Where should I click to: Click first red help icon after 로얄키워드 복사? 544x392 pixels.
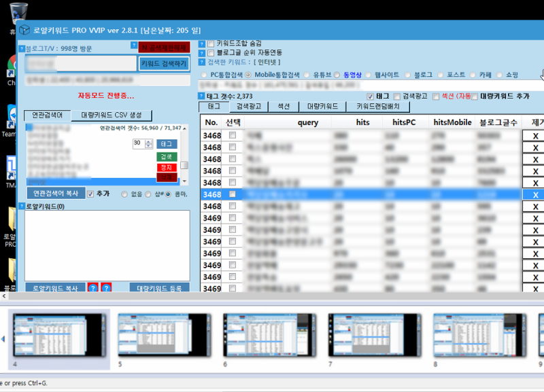tap(92, 287)
